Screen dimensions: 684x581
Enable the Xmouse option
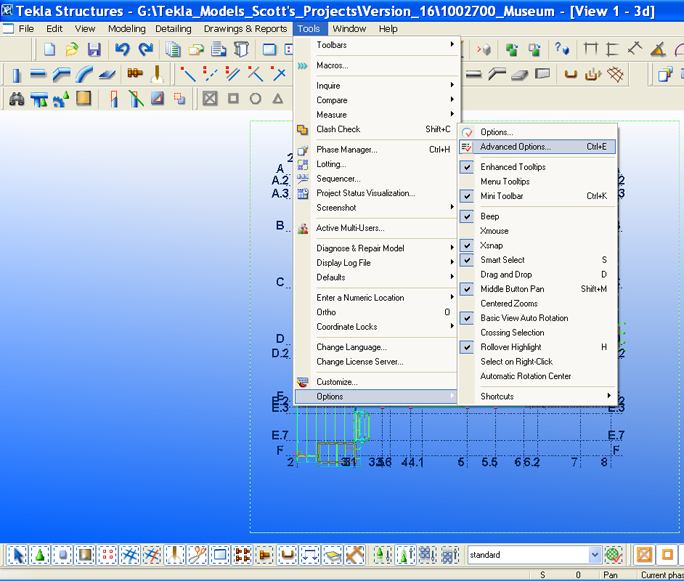point(538,231)
